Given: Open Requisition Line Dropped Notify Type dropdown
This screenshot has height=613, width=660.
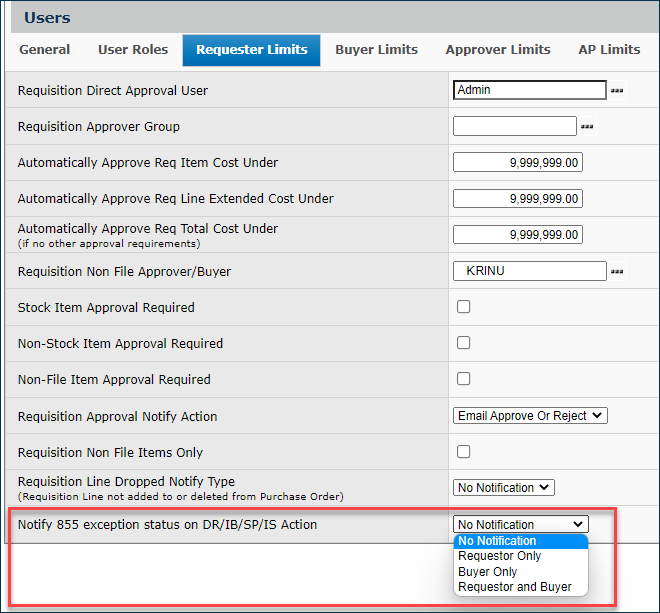Looking at the screenshot, I should click(503, 488).
